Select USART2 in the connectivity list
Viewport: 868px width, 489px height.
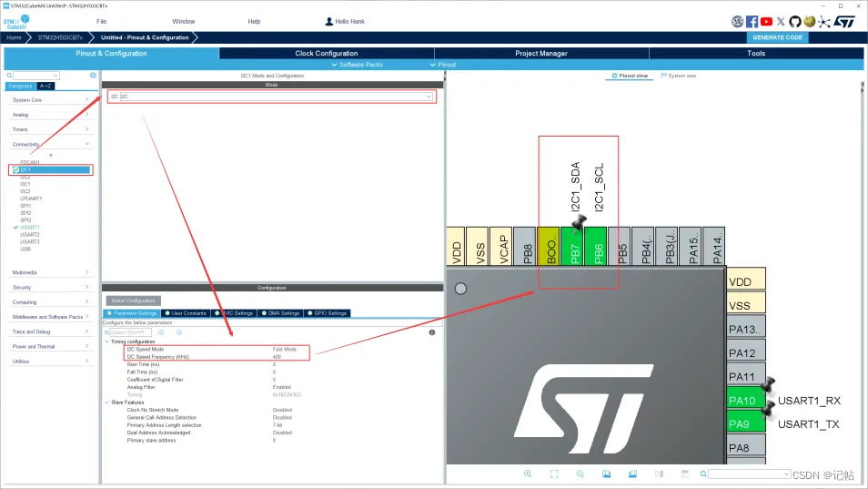(x=30, y=235)
